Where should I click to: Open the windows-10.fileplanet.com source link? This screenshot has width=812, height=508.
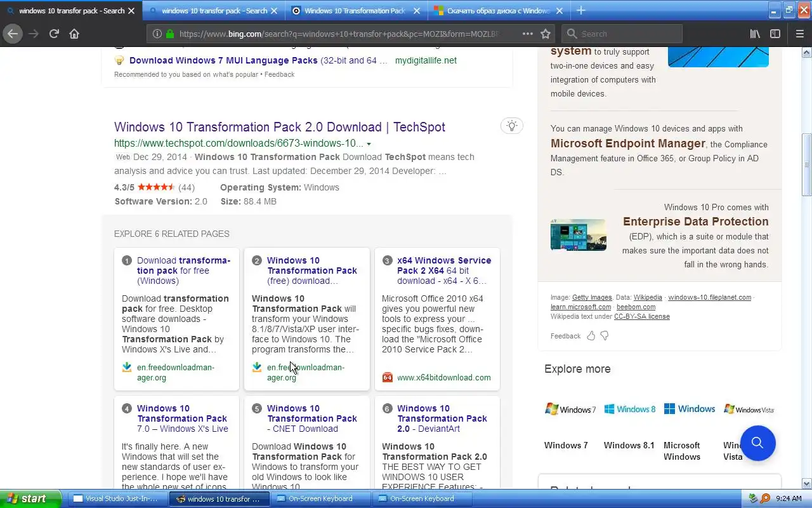(x=709, y=297)
